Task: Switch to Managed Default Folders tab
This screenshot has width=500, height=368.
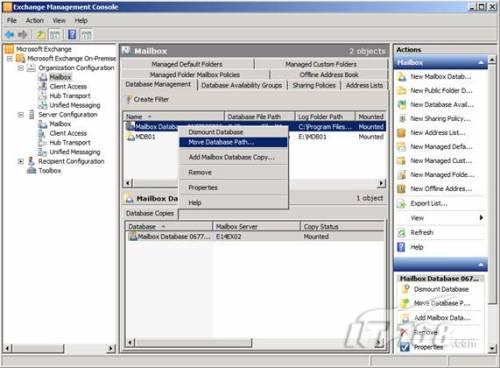Action: click(187, 64)
